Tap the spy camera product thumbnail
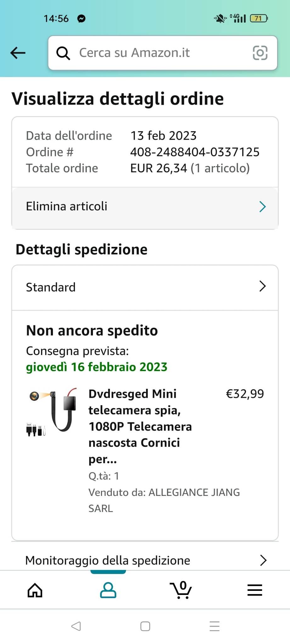 coord(51,411)
